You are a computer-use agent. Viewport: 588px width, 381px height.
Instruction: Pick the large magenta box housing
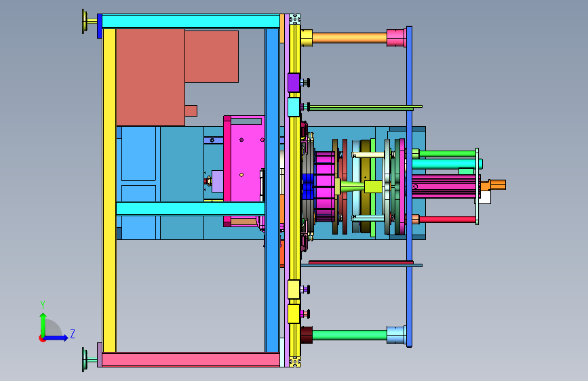pos(247,159)
